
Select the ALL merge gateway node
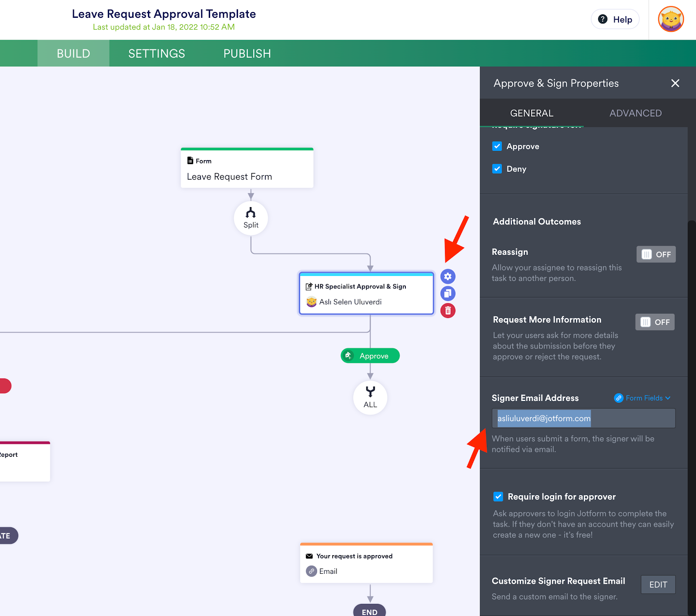pyautogui.click(x=370, y=397)
